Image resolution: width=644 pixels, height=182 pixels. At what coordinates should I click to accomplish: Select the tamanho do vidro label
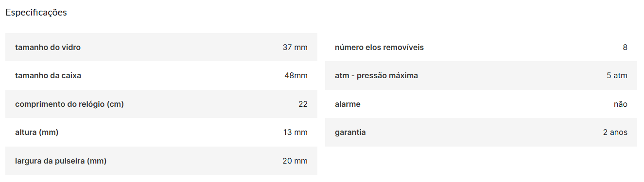(48, 48)
